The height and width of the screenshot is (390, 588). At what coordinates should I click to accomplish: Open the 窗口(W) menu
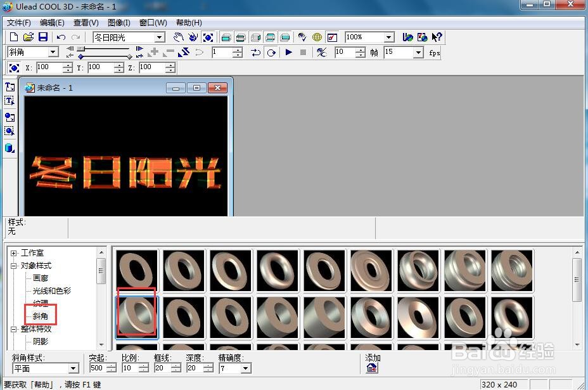pos(153,23)
